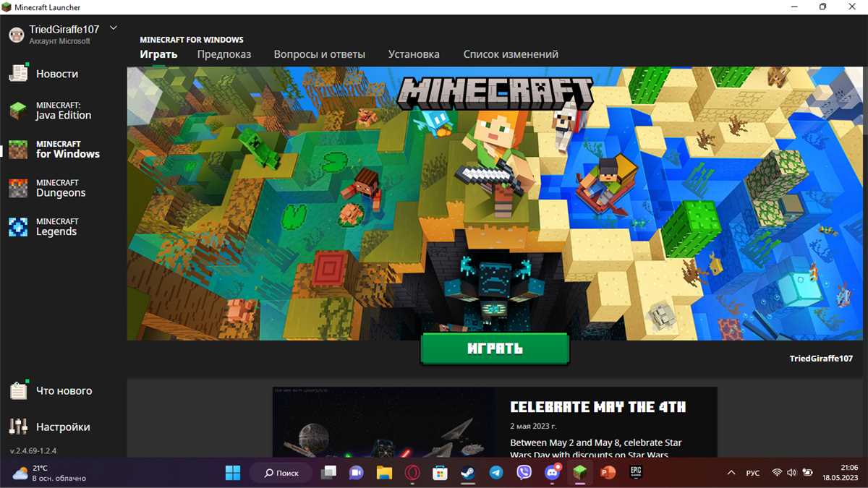Screen dimensions: 868x488
Task: Open Microsoft Store from the taskbar
Action: [x=440, y=473]
